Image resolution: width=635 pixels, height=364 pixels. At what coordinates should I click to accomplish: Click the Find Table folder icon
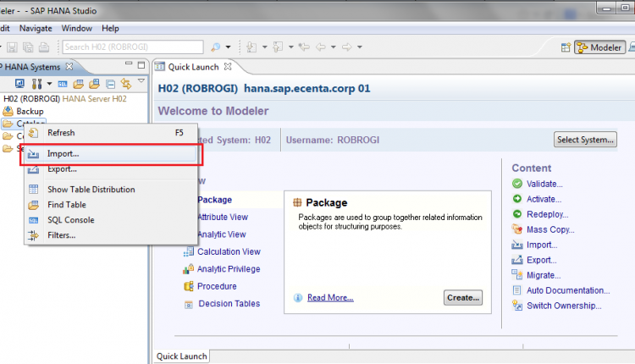[78, 84]
